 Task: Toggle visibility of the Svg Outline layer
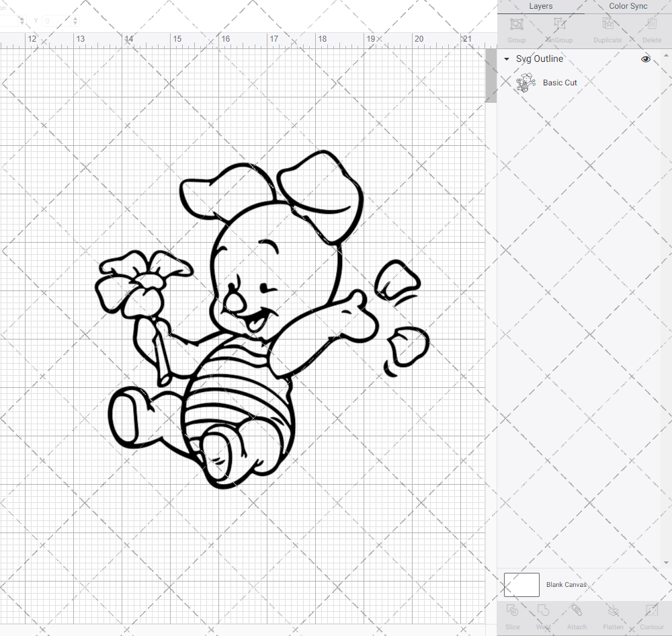(645, 59)
